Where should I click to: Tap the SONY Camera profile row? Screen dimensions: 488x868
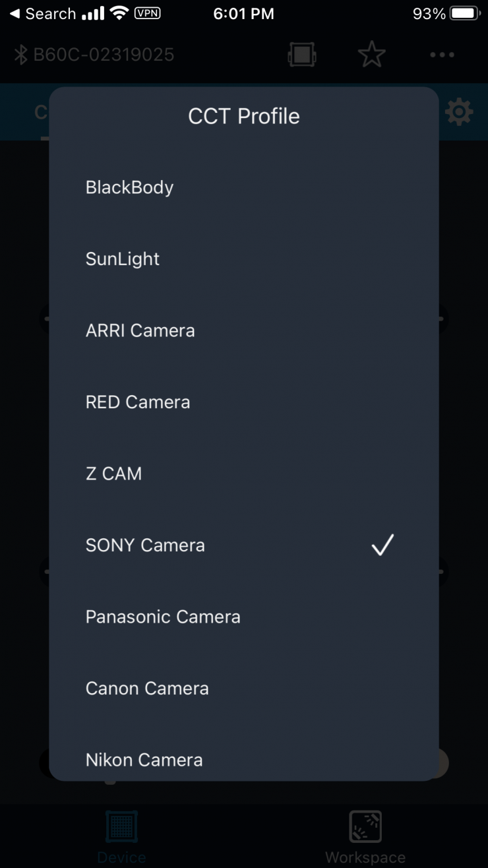[x=145, y=545]
